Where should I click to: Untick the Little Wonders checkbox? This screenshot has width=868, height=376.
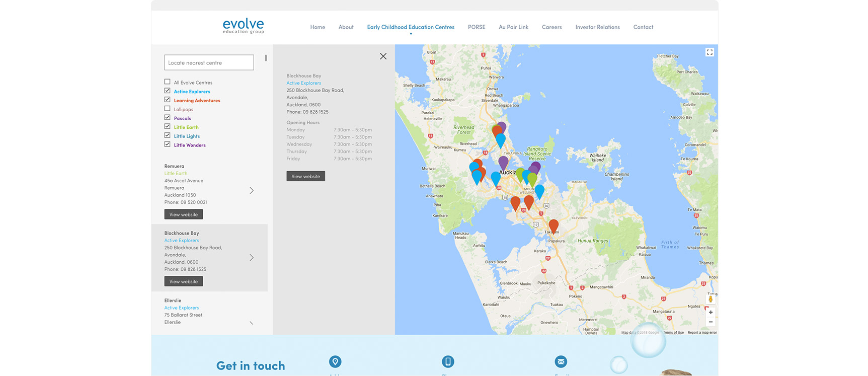167,144
